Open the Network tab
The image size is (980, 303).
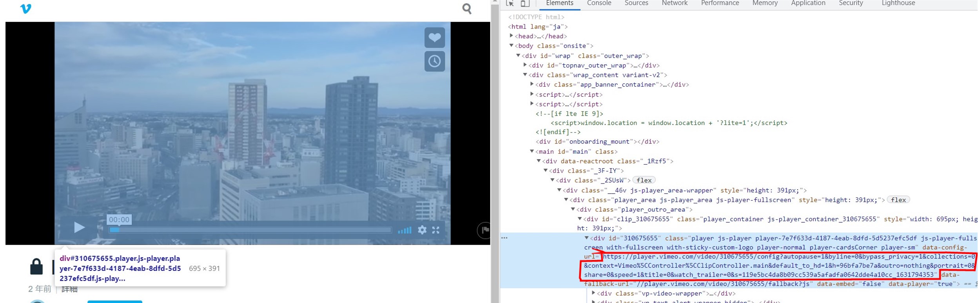click(x=674, y=3)
